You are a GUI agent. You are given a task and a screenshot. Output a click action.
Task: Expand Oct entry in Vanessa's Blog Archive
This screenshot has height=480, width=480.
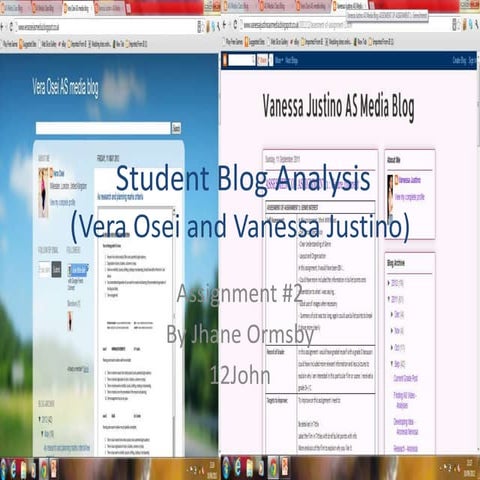point(392,347)
